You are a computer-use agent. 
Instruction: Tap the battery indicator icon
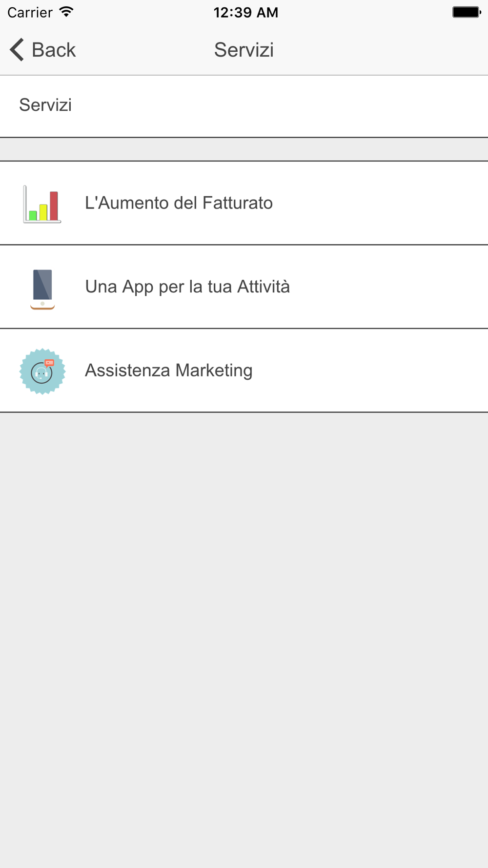(467, 12)
